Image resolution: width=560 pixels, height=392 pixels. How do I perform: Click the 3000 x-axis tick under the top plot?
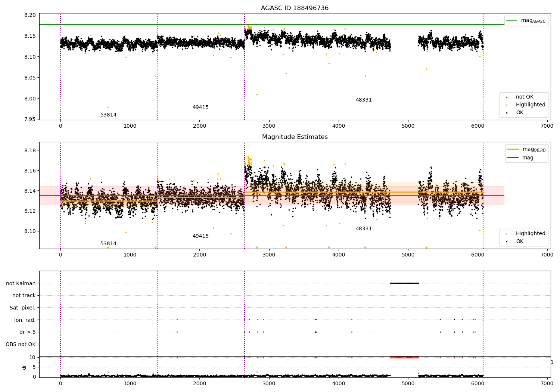click(x=269, y=126)
